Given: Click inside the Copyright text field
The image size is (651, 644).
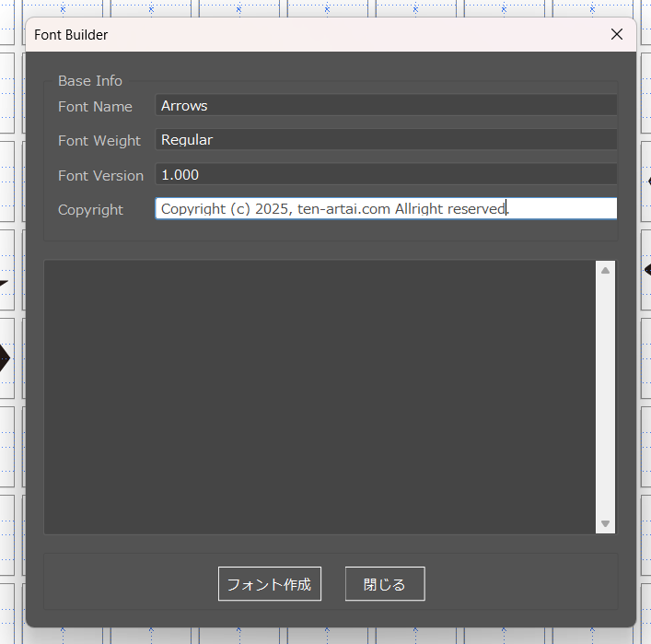Looking at the screenshot, I should 386,208.
